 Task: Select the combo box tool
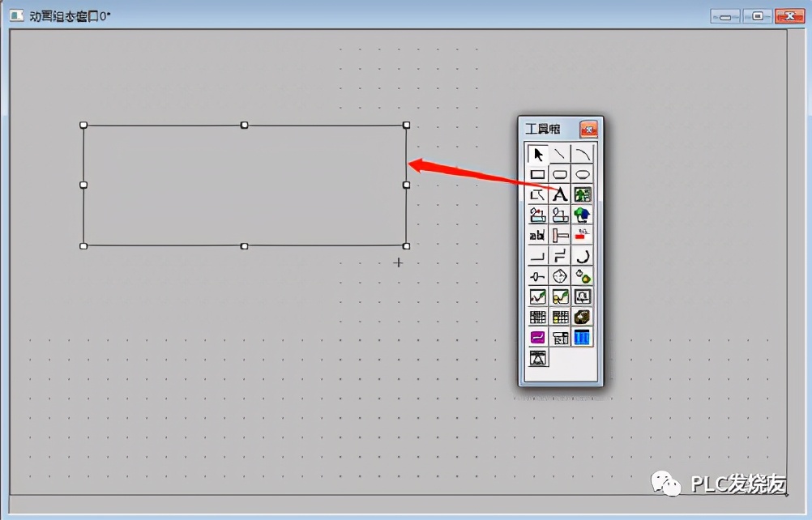click(x=560, y=338)
